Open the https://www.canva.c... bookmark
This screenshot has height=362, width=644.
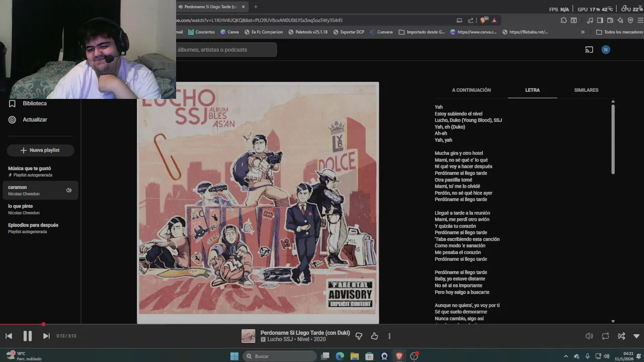473,32
